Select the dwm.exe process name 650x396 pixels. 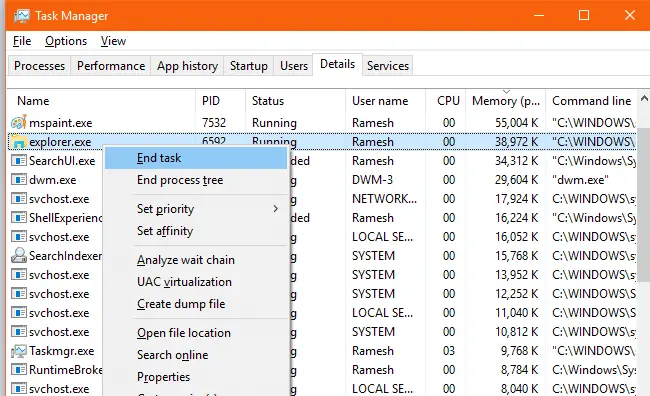(53, 180)
